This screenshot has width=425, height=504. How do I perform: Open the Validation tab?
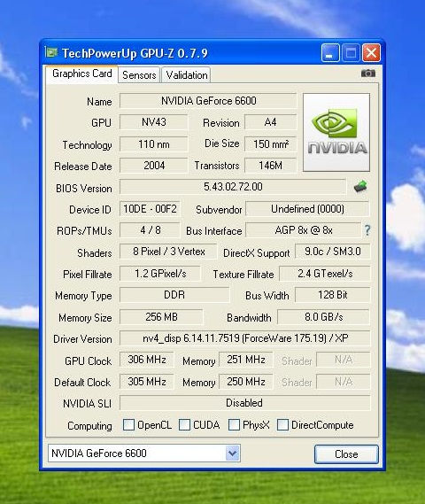187,75
